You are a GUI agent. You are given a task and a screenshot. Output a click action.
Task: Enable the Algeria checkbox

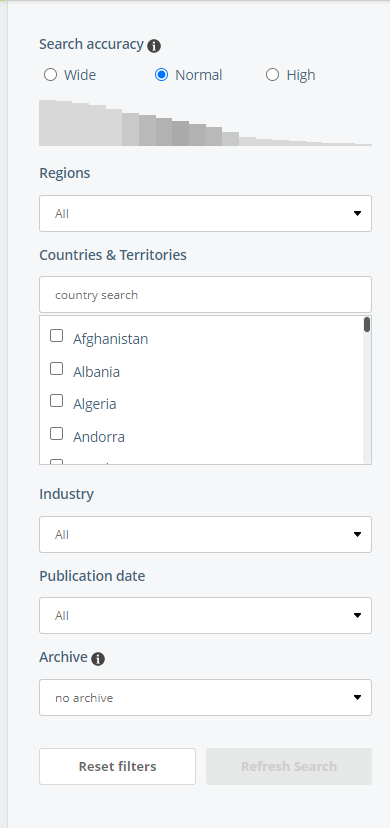[x=56, y=401]
